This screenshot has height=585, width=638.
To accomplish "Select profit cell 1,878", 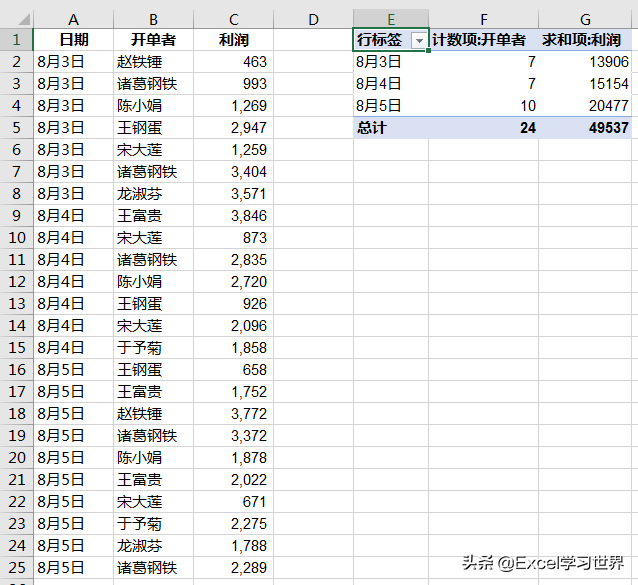I will (234, 457).
